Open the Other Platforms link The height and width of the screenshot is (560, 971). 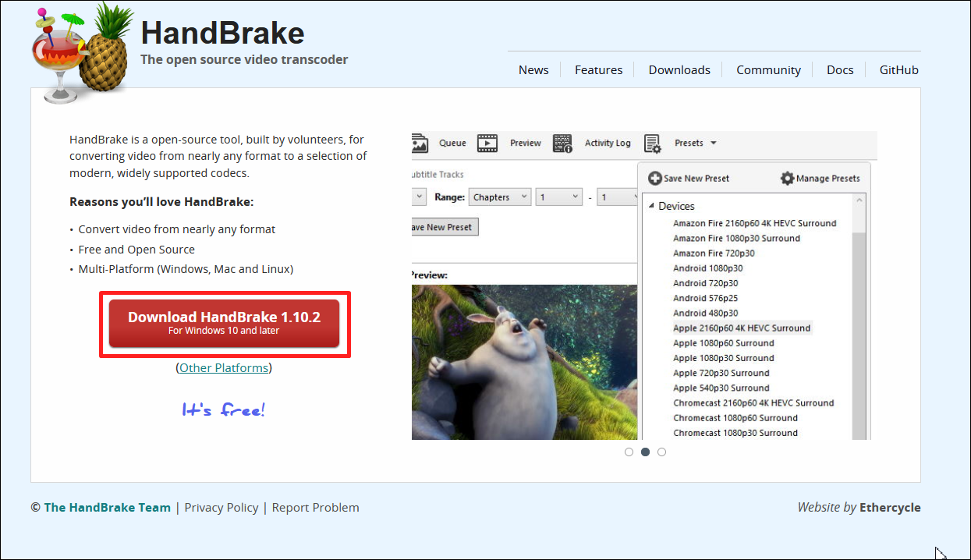224,368
